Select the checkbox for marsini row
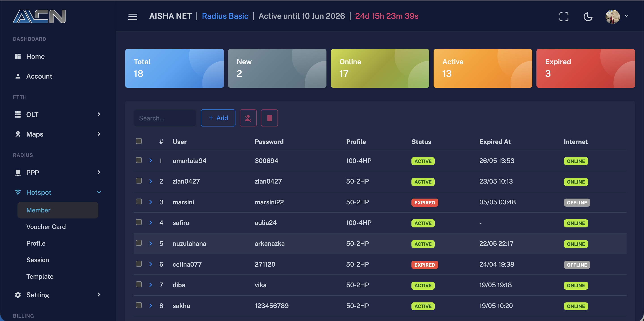The image size is (644, 321). click(x=139, y=202)
